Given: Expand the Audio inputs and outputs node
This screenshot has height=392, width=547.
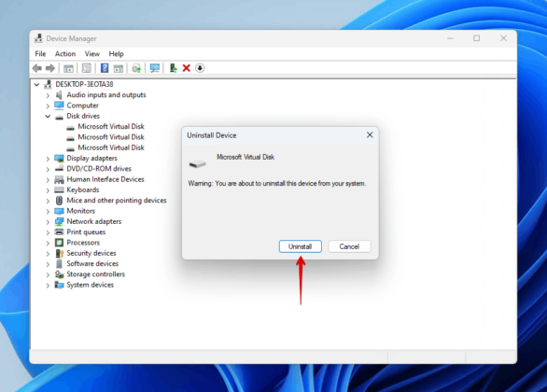Looking at the screenshot, I should pyautogui.click(x=48, y=95).
